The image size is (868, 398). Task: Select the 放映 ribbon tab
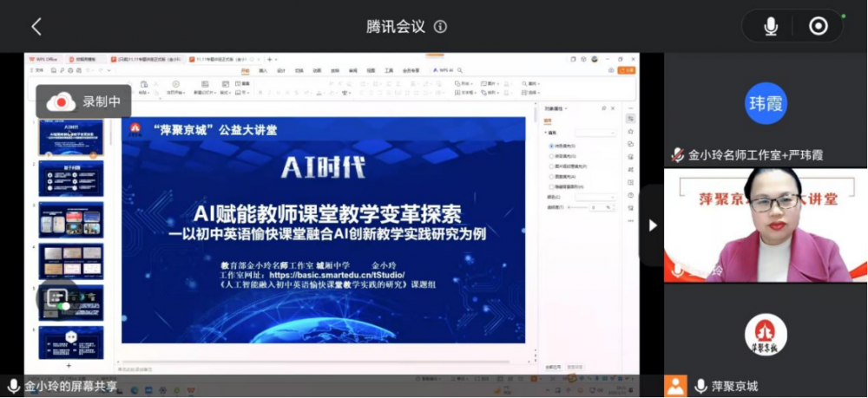click(x=335, y=71)
